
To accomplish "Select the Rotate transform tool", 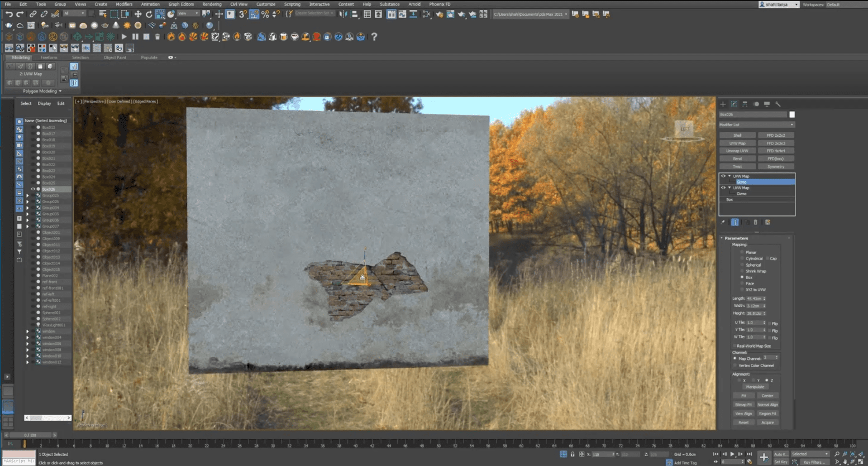I will click(149, 14).
